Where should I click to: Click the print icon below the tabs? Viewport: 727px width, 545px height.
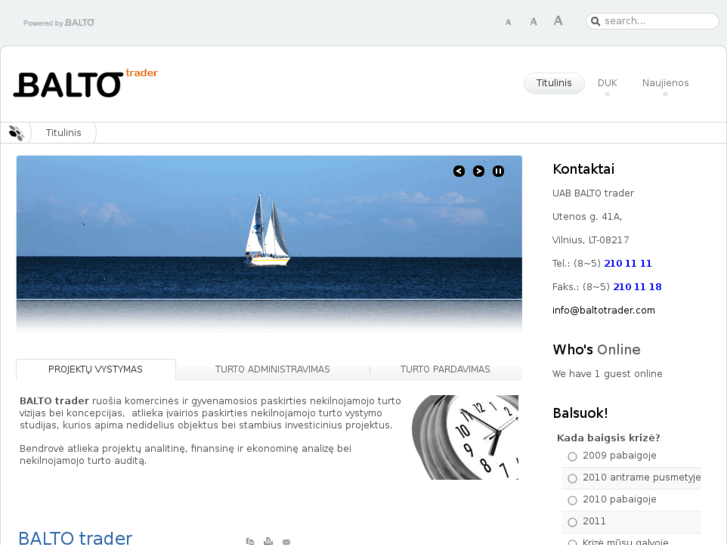pyautogui.click(x=268, y=541)
